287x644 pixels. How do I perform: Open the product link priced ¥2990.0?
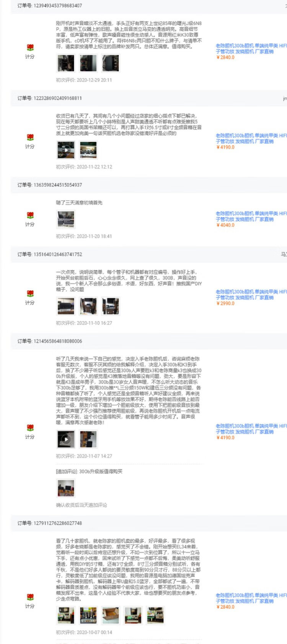click(251, 294)
